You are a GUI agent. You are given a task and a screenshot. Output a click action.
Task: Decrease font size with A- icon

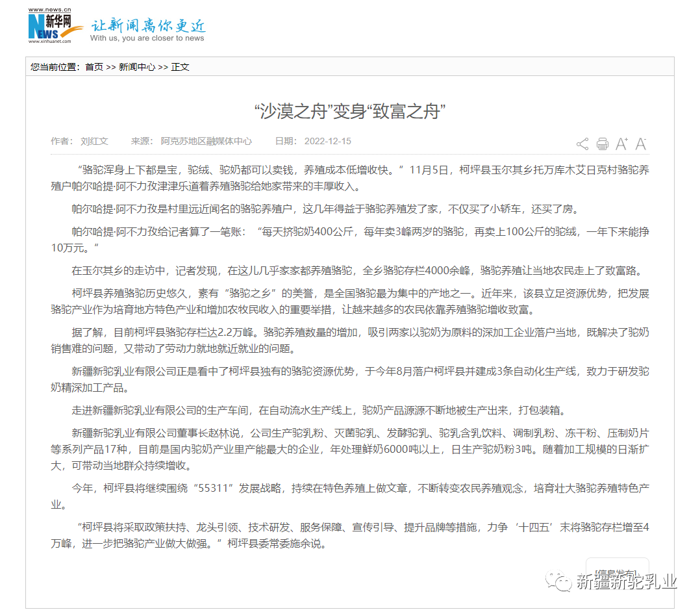641,144
